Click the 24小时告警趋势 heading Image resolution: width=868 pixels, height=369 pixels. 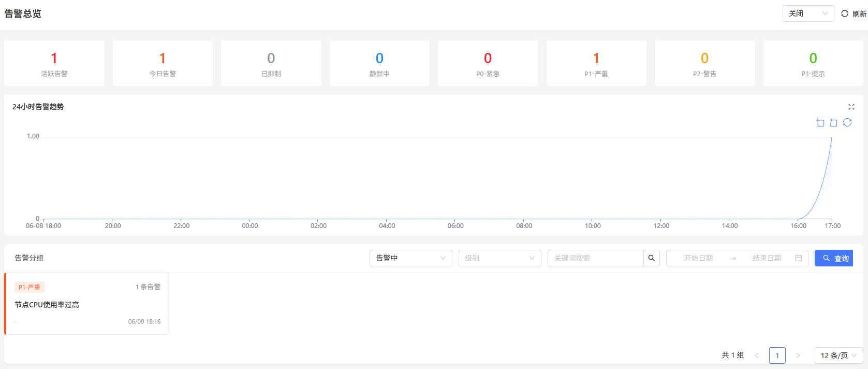pyautogui.click(x=38, y=107)
